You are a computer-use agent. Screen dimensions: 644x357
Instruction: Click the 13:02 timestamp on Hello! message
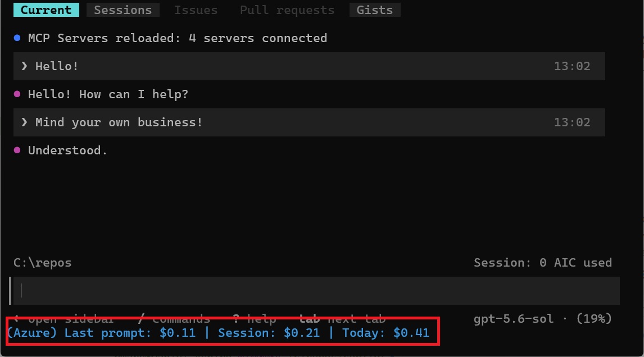point(572,66)
